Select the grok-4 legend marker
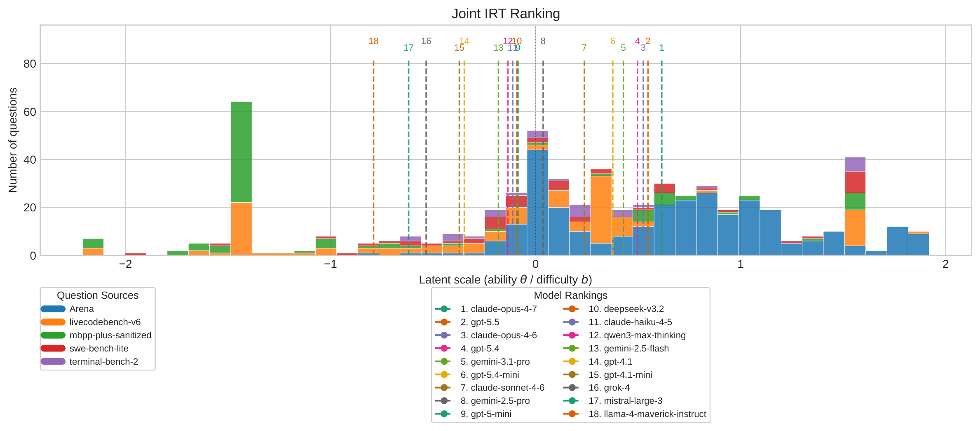The image size is (980, 431). pyautogui.click(x=572, y=388)
